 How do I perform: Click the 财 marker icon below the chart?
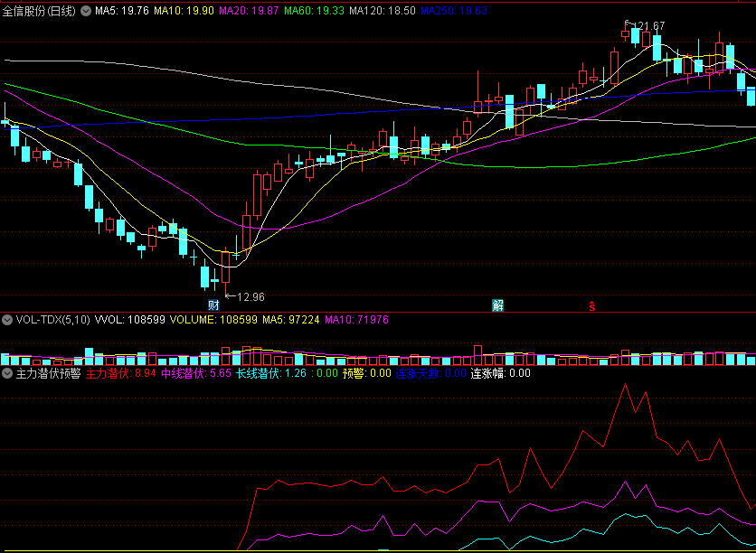pyautogui.click(x=213, y=305)
